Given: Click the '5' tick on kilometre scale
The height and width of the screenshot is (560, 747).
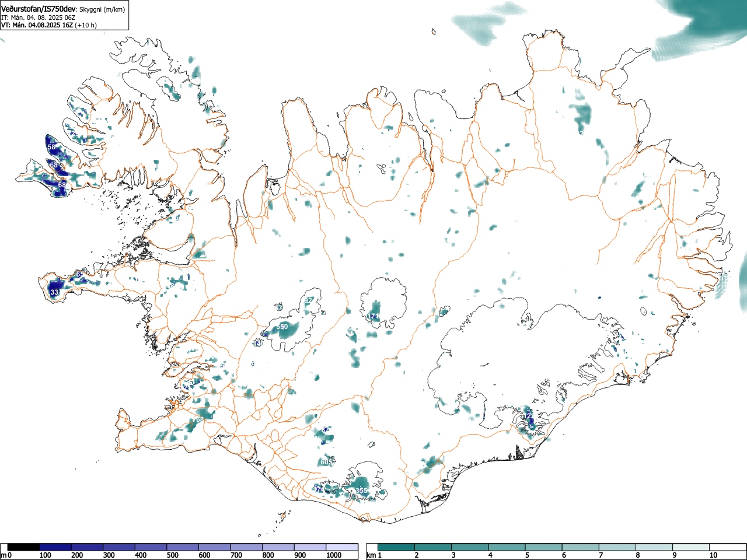Looking at the screenshot, I should [x=527, y=555].
